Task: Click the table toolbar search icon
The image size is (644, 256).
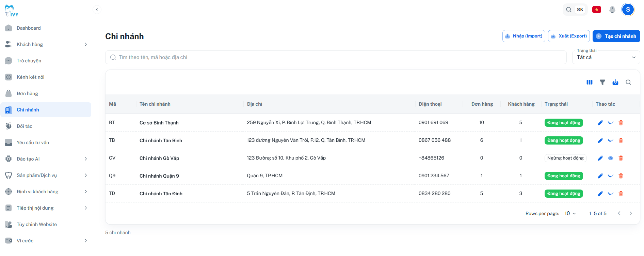Action: (x=628, y=82)
